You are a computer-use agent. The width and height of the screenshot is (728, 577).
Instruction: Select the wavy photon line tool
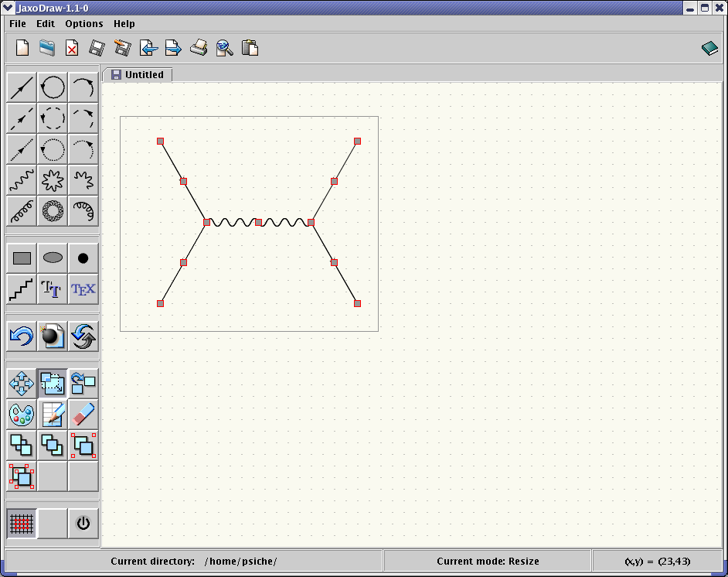[x=22, y=180]
